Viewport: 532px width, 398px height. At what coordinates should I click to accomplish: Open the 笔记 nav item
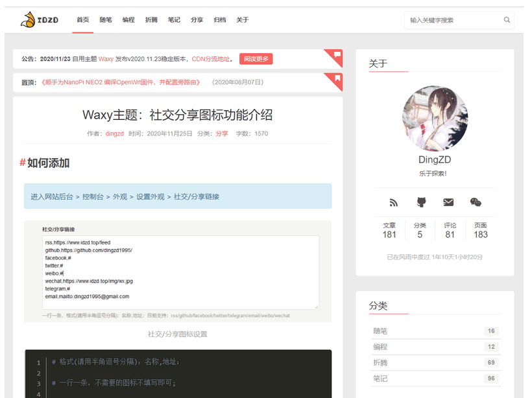[174, 20]
